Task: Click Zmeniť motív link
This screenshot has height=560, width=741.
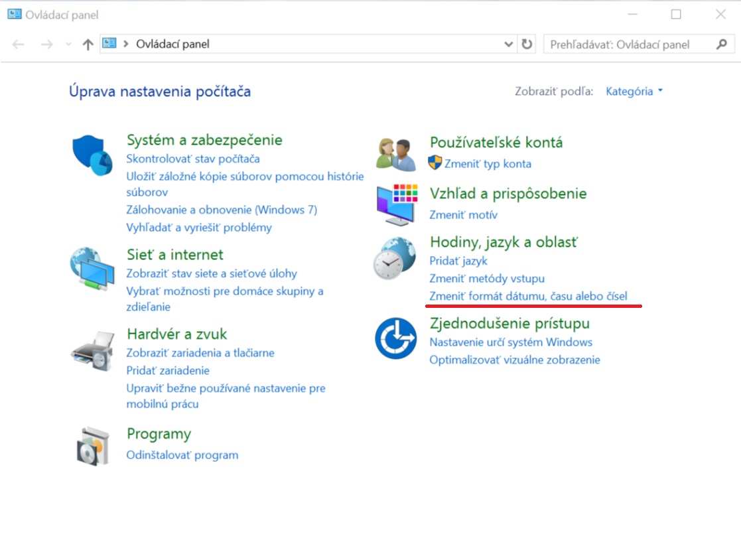Action: pos(463,214)
